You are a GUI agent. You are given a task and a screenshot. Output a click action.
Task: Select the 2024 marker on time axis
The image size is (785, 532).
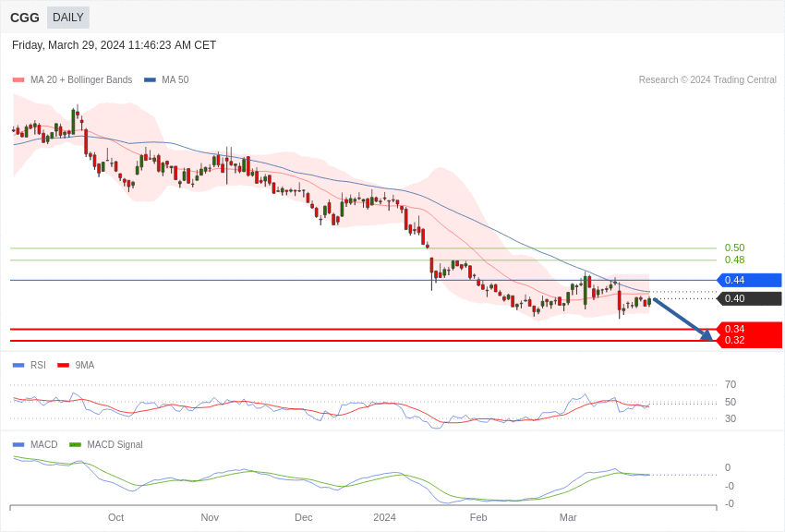coord(384,517)
